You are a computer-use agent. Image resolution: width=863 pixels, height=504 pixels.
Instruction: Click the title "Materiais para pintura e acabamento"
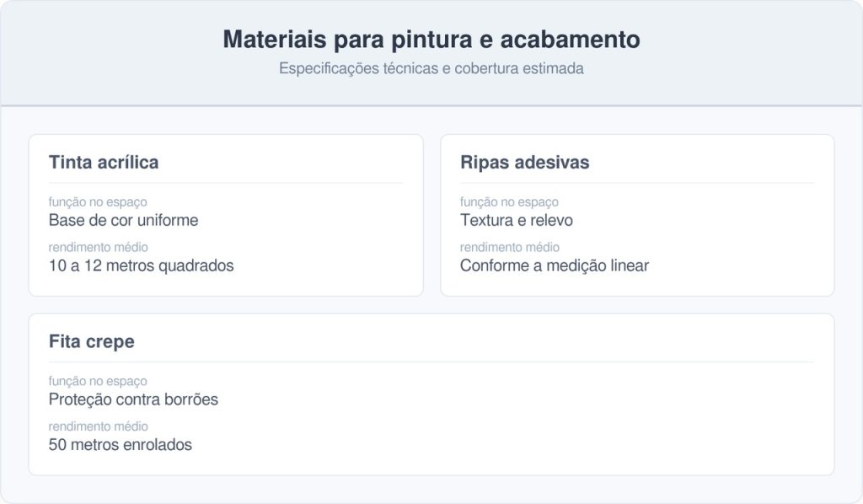click(x=431, y=40)
